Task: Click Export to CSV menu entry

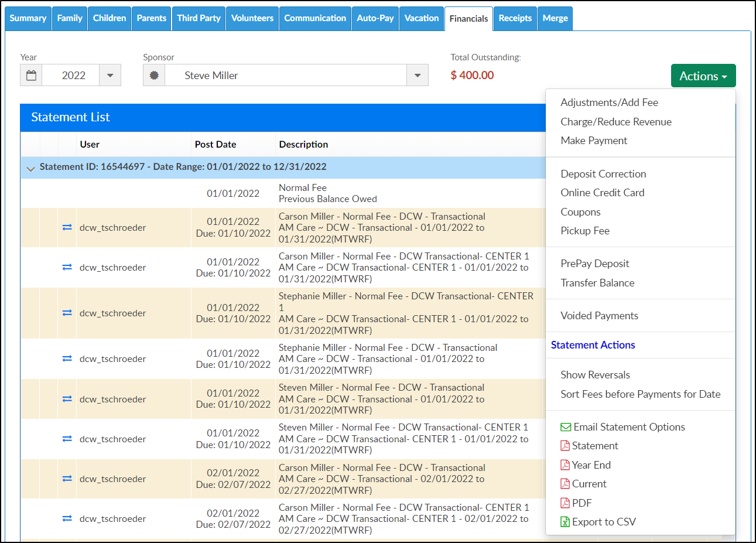Action: click(604, 522)
